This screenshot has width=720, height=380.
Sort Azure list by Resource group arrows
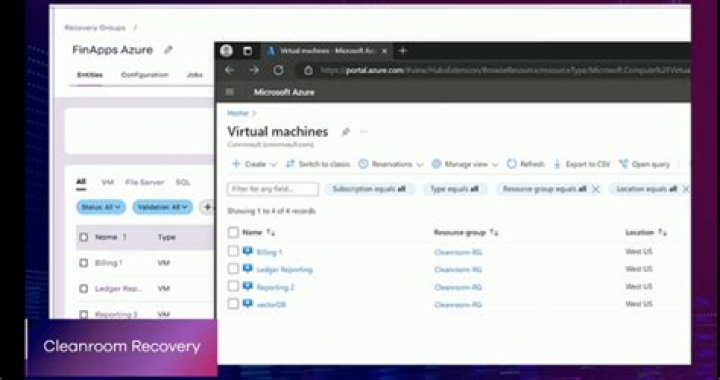pyautogui.click(x=494, y=233)
